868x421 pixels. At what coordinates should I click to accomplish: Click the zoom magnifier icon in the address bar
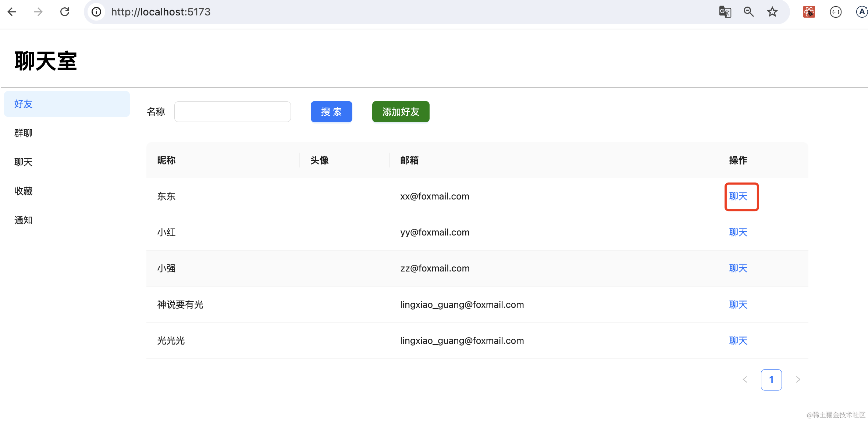748,12
